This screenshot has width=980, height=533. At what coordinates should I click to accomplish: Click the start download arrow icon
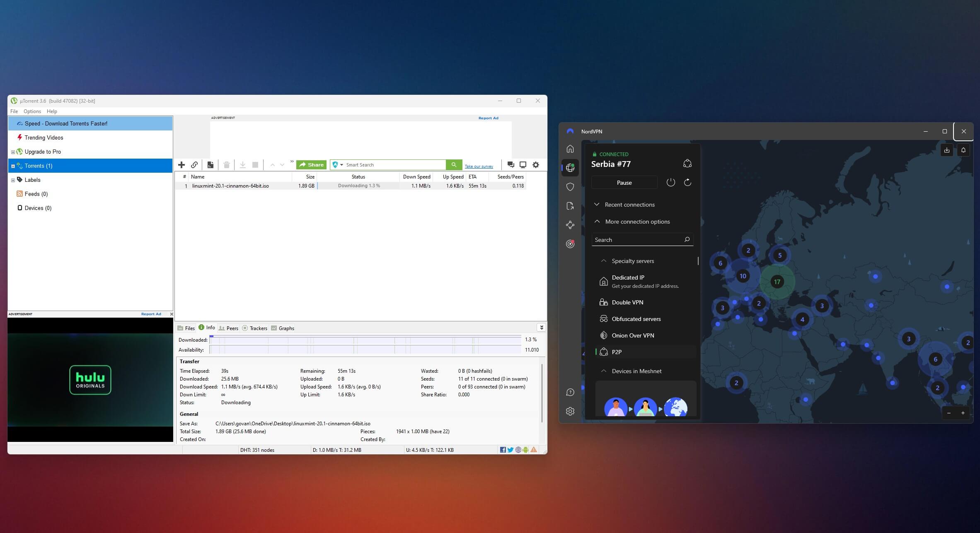click(x=243, y=165)
